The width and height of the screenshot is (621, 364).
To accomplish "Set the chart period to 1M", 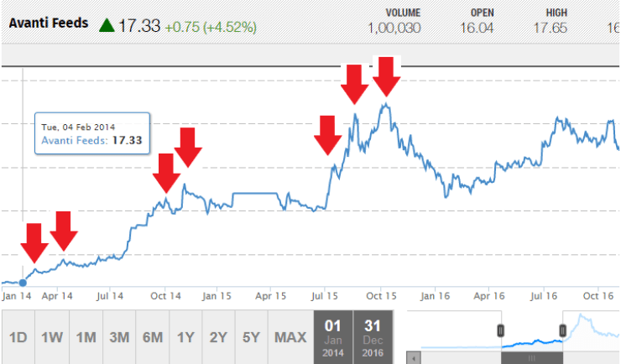I will pos(86,337).
